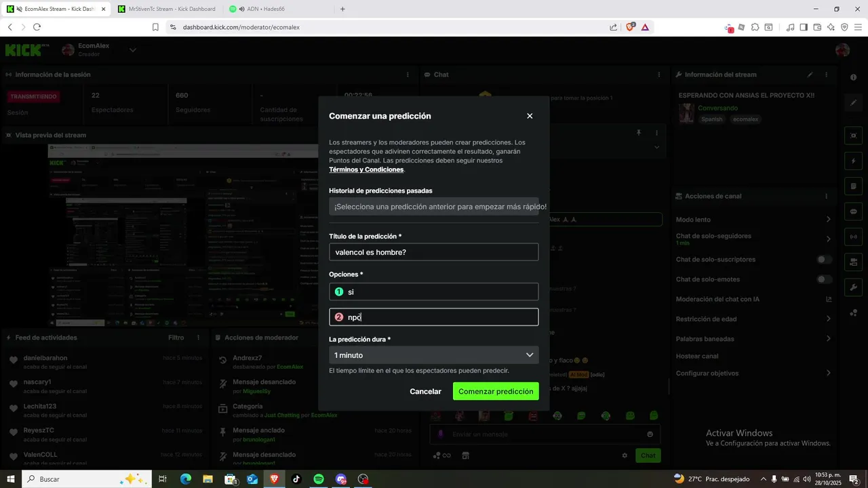Expand the EcomAlex channel chevron dropdown
Image resolution: width=868 pixels, height=488 pixels.
click(x=133, y=49)
